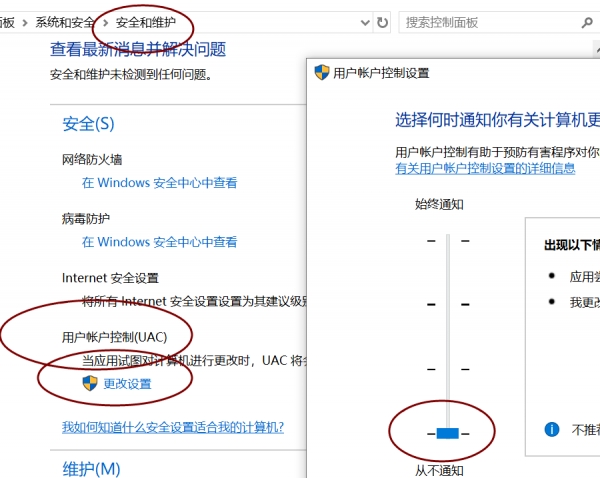
Task: Click 用户帐户控制设置 dialog title text
Action: click(x=381, y=73)
